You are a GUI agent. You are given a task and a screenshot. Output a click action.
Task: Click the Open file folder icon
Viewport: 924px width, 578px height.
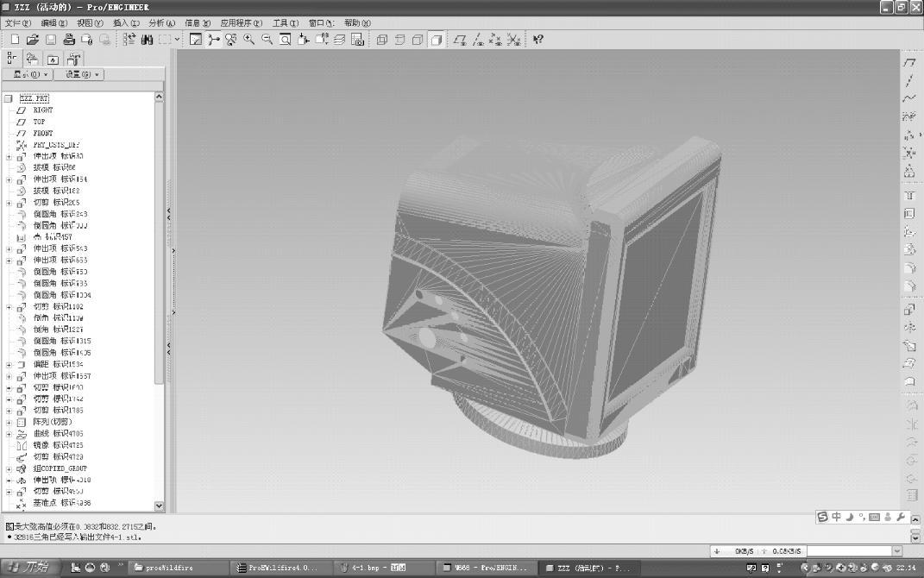pyautogui.click(x=33, y=40)
